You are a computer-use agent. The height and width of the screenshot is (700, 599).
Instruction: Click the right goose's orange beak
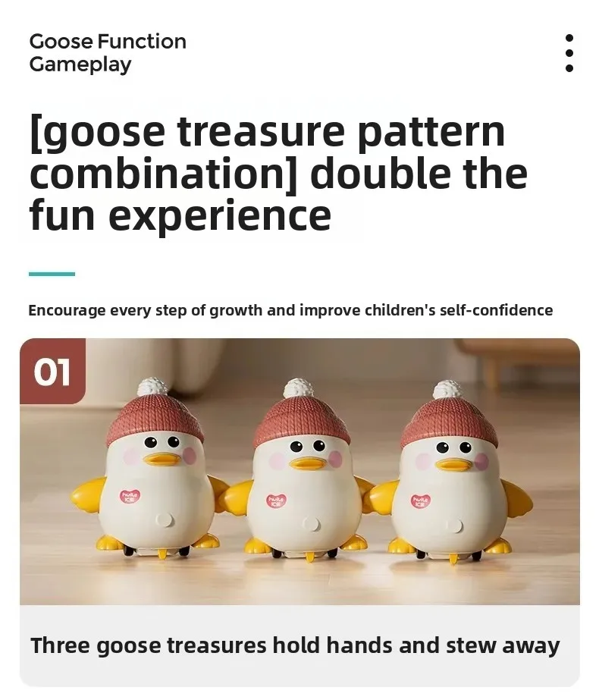coord(454,464)
